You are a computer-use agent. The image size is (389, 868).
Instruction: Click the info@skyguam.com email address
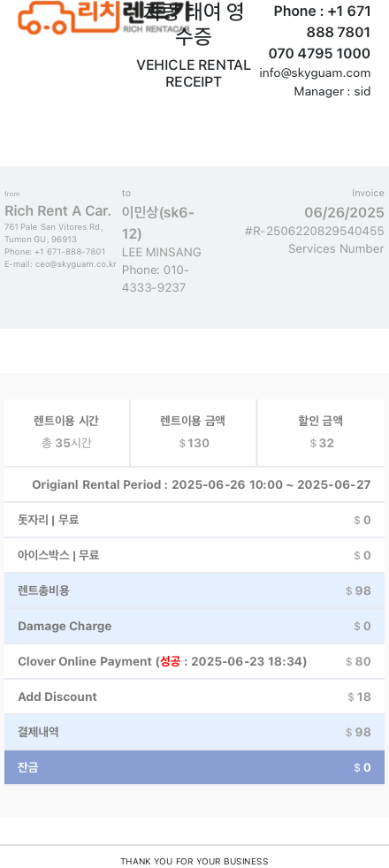click(315, 73)
